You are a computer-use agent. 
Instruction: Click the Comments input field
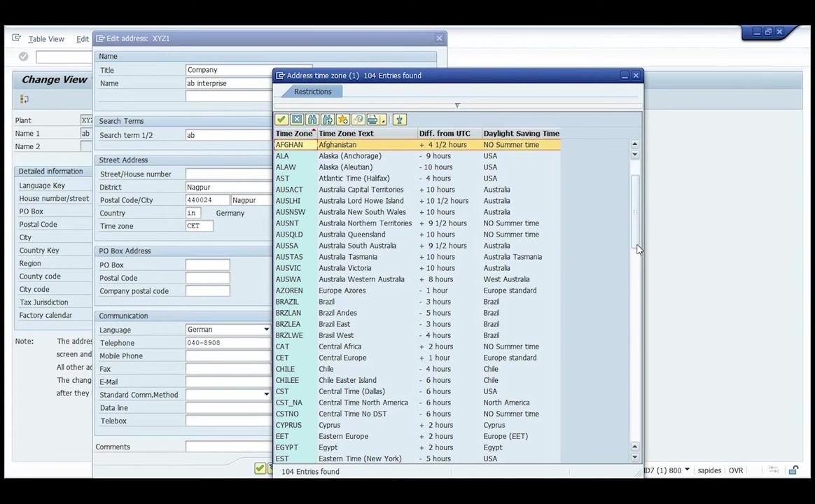(x=229, y=447)
